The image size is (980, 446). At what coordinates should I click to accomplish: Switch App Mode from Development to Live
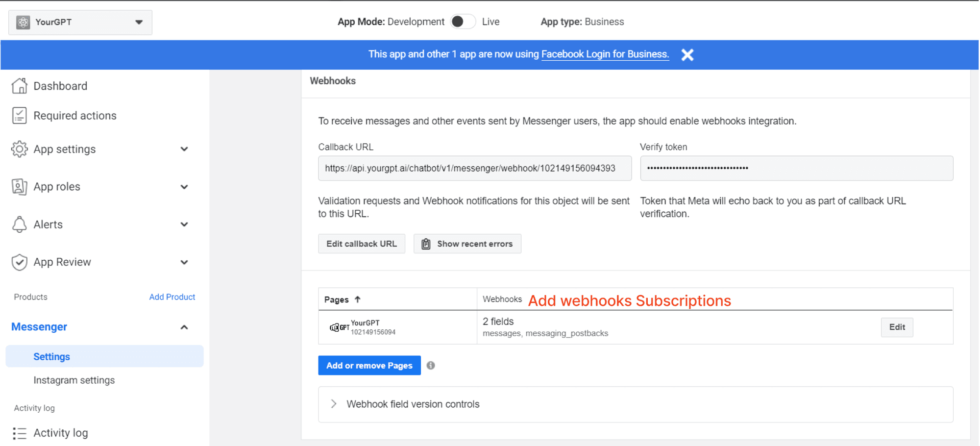462,22
